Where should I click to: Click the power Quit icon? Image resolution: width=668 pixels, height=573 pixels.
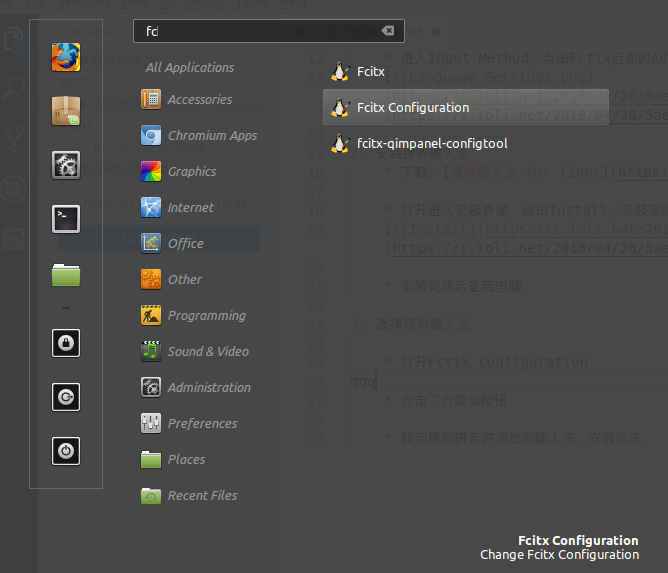pos(66,451)
